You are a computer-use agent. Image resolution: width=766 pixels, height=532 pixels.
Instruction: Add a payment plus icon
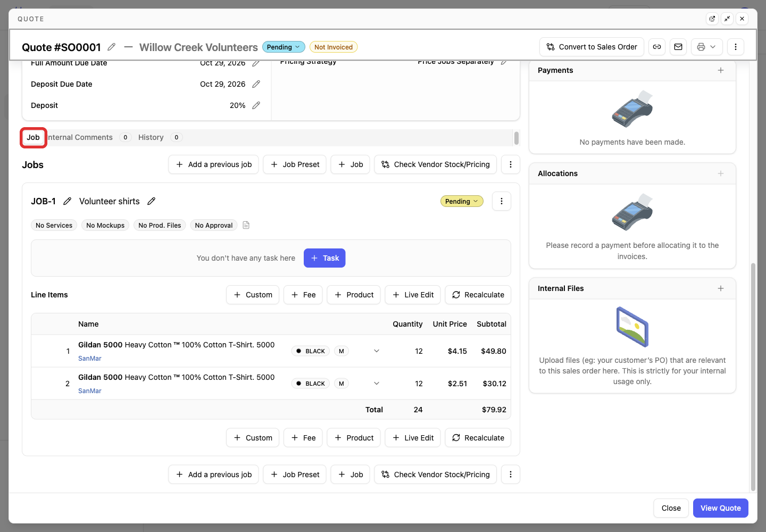click(721, 70)
